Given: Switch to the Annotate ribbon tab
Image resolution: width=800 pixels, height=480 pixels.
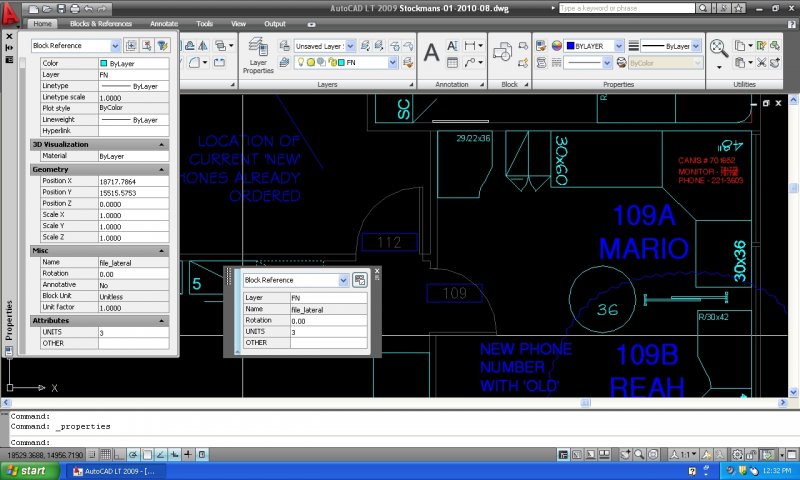Looking at the screenshot, I should pos(164,23).
